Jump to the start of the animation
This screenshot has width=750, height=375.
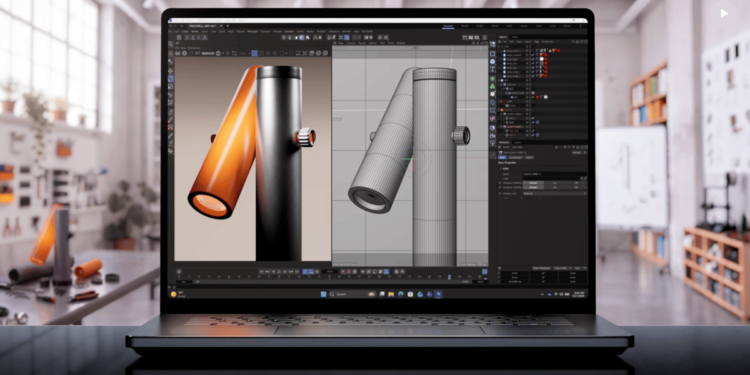(261, 272)
